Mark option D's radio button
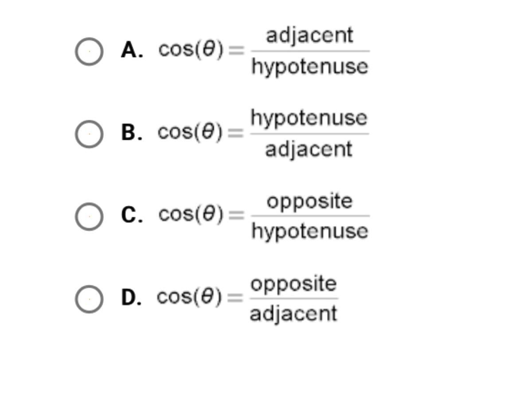This screenshot has width=532, height=401. pos(89,299)
